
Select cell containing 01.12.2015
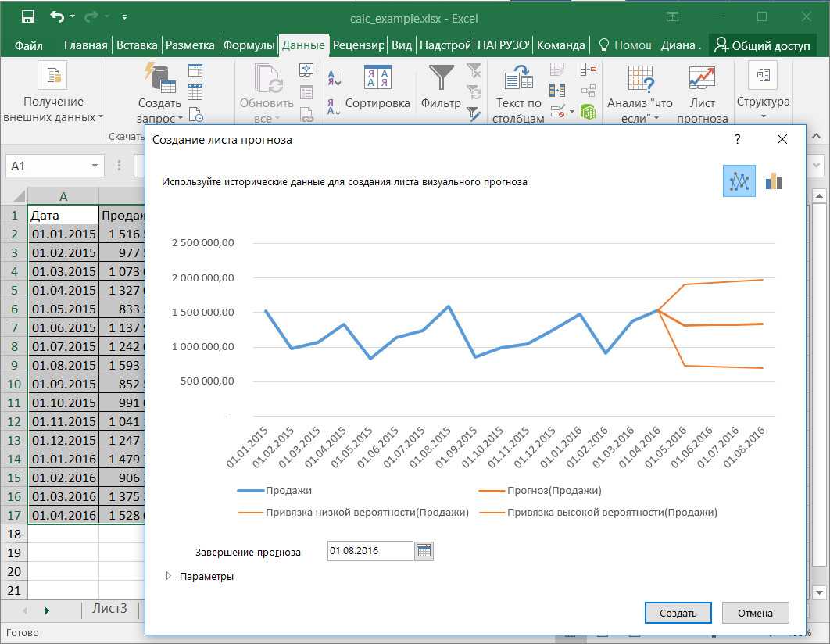[x=63, y=440]
